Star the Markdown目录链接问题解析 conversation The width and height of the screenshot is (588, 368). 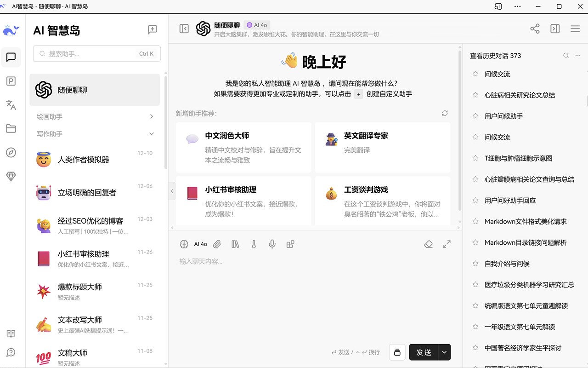[x=475, y=242]
